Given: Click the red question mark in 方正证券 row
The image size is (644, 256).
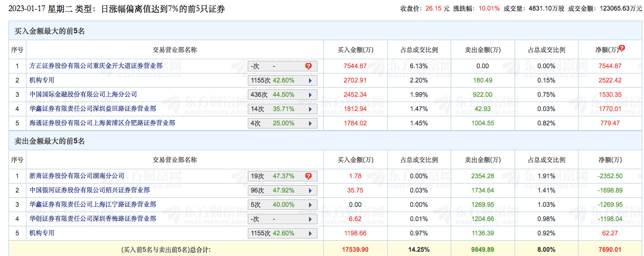Looking at the screenshot, I should (x=308, y=66).
